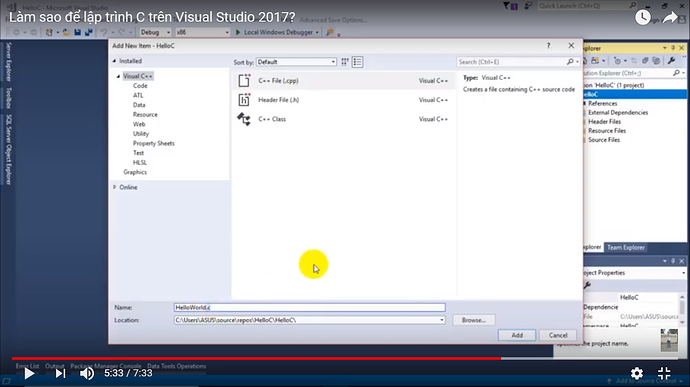Open the Sort by Default dropdown
690x387 pixels.
click(296, 62)
